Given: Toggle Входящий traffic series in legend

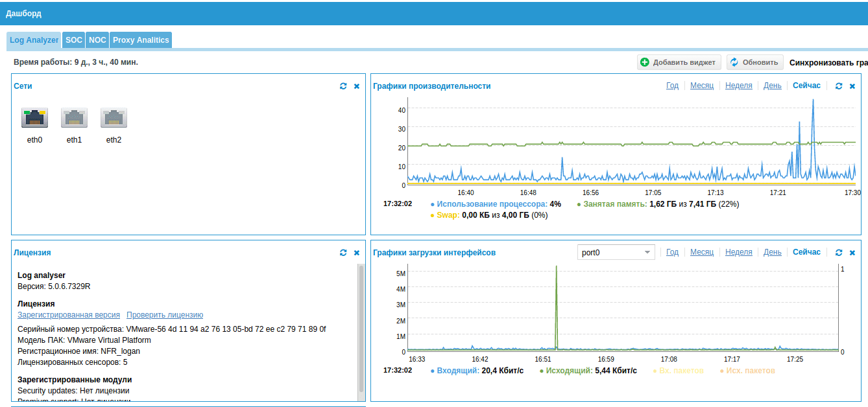Looking at the screenshot, I should [x=476, y=371].
